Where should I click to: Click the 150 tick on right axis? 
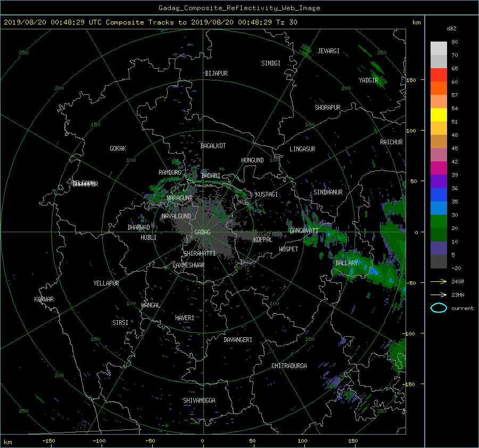pos(411,80)
